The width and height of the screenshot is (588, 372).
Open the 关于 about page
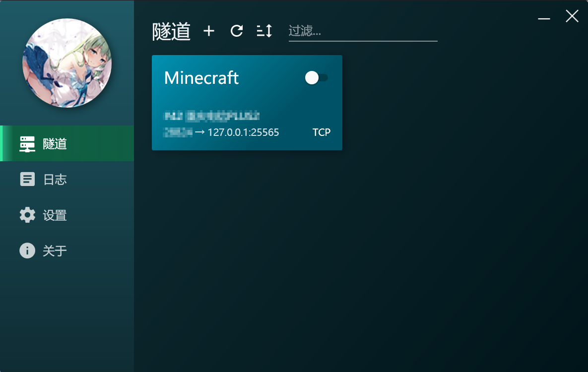point(54,250)
